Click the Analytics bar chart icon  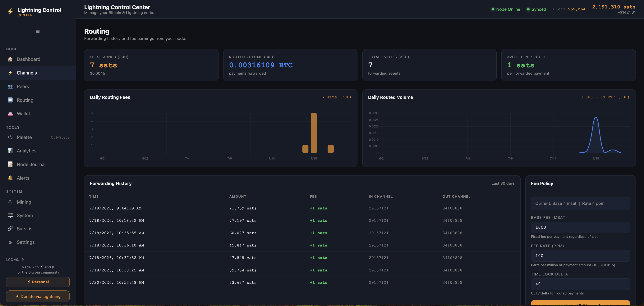(10, 151)
